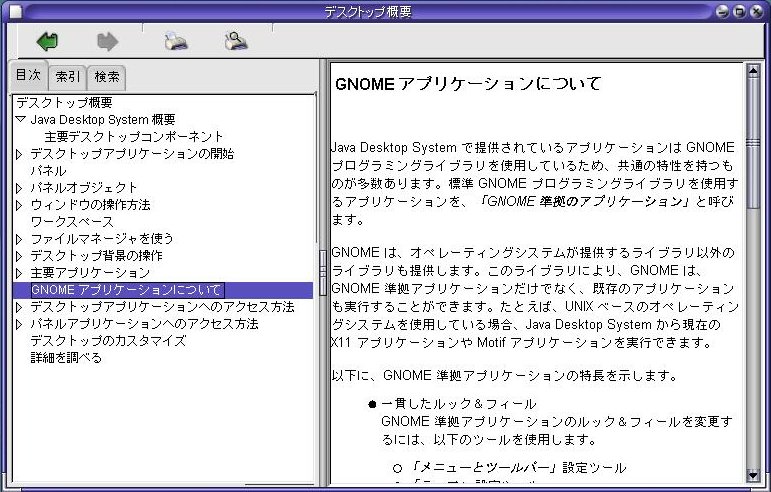Screen dimensions: 771x492
Task: Maximize the デスクトップ概要 window
Action: click(739, 11)
